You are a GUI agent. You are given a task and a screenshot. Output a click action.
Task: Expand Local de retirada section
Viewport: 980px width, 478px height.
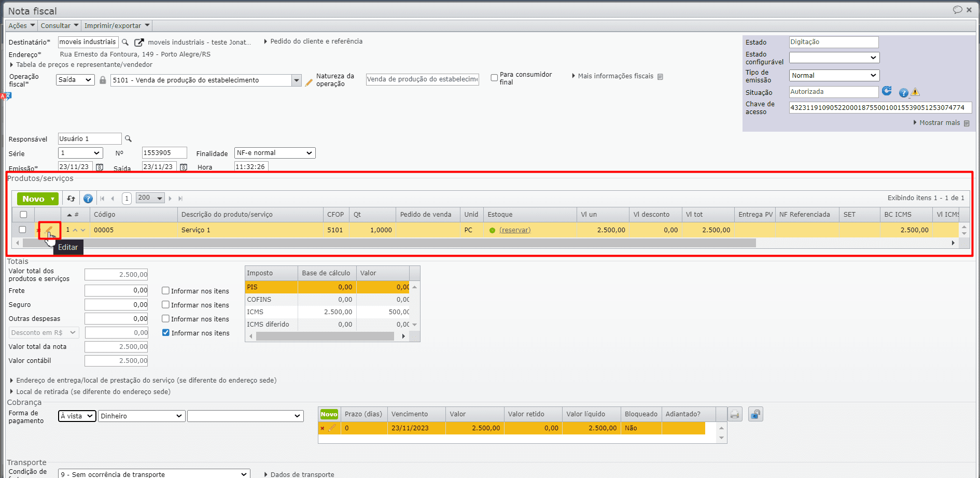(90, 392)
